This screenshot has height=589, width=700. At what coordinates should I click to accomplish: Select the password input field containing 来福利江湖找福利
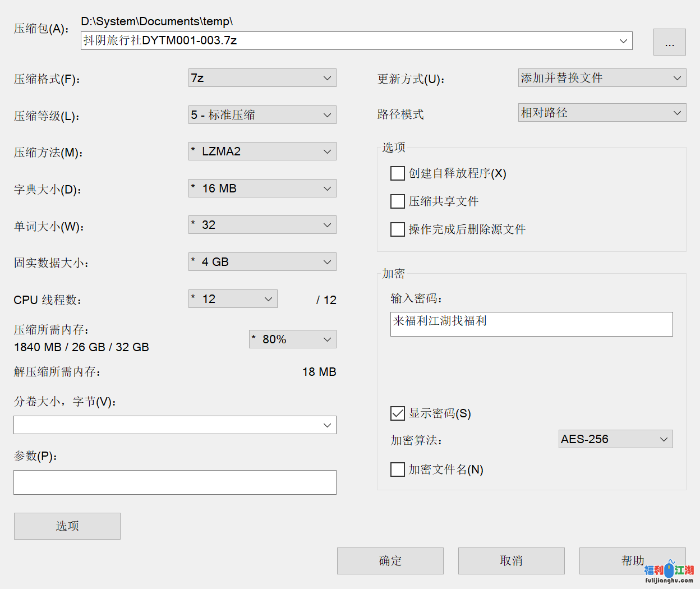click(x=531, y=324)
